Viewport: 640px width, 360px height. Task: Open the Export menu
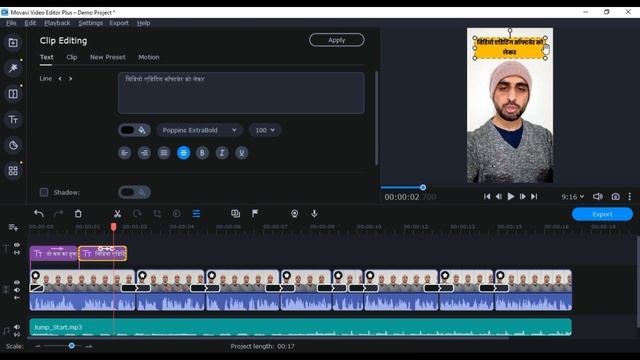(x=119, y=23)
